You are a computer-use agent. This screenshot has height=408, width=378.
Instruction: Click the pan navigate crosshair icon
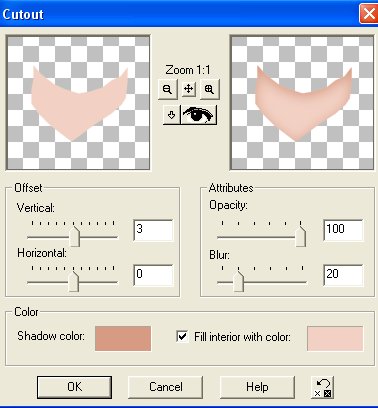(x=189, y=89)
